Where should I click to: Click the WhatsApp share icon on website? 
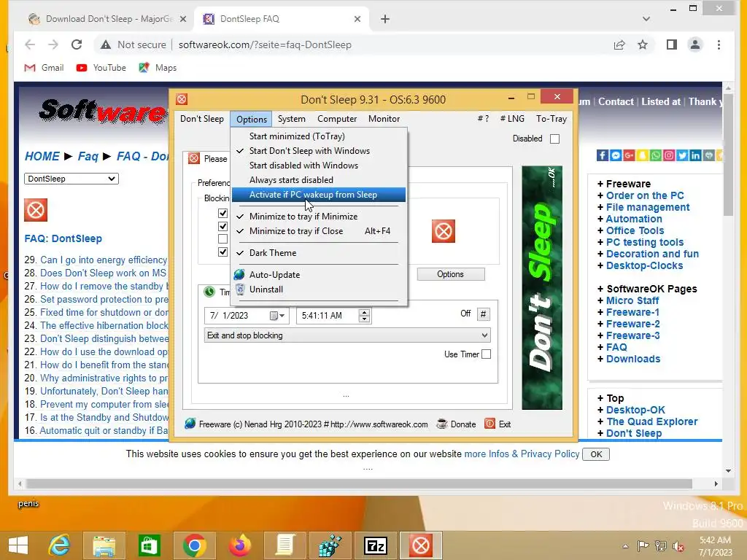[x=656, y=155]
